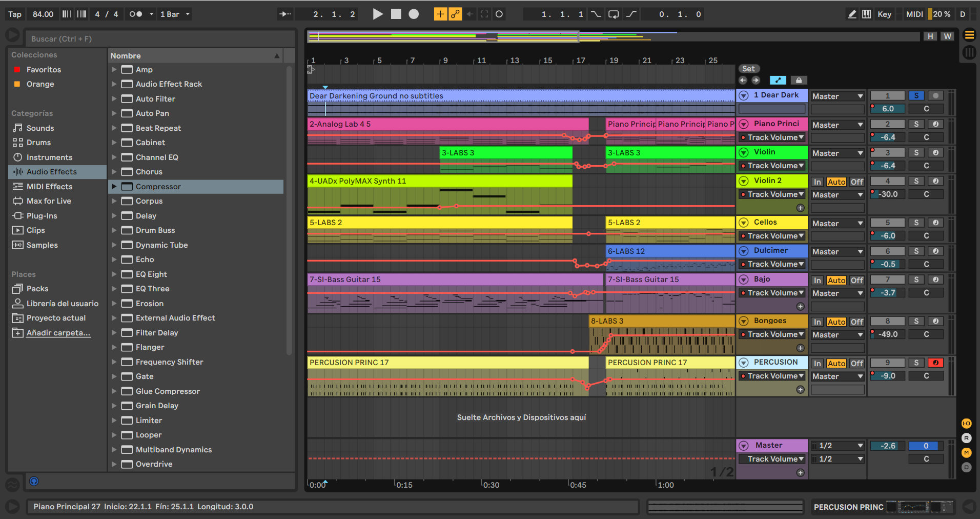Click the Lock Envelopes padlock icon
Screen dimensions: 980x519
pos(799,80)
